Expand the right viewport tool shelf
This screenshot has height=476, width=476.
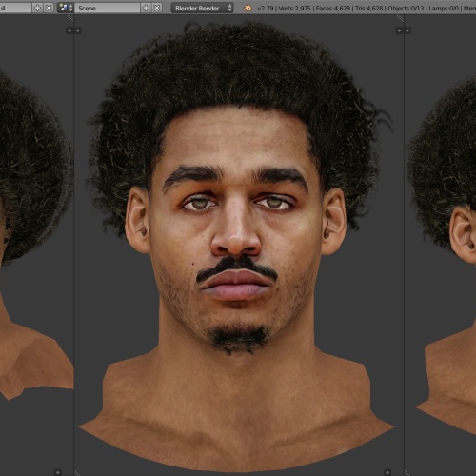tap(407, 30)
